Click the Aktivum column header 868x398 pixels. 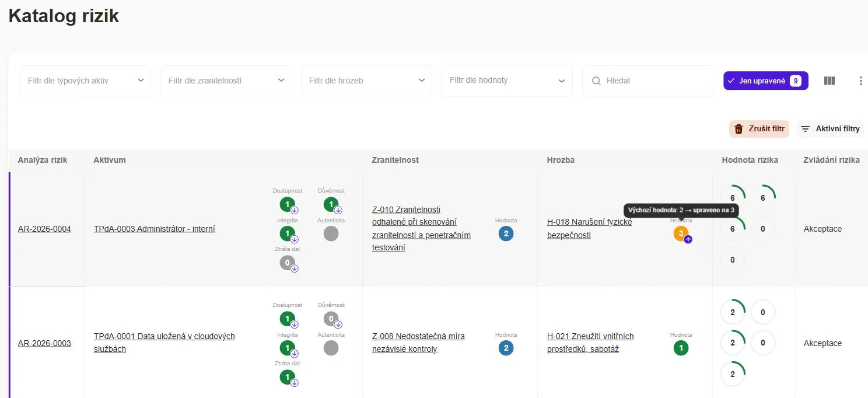(x=110, y=160)
